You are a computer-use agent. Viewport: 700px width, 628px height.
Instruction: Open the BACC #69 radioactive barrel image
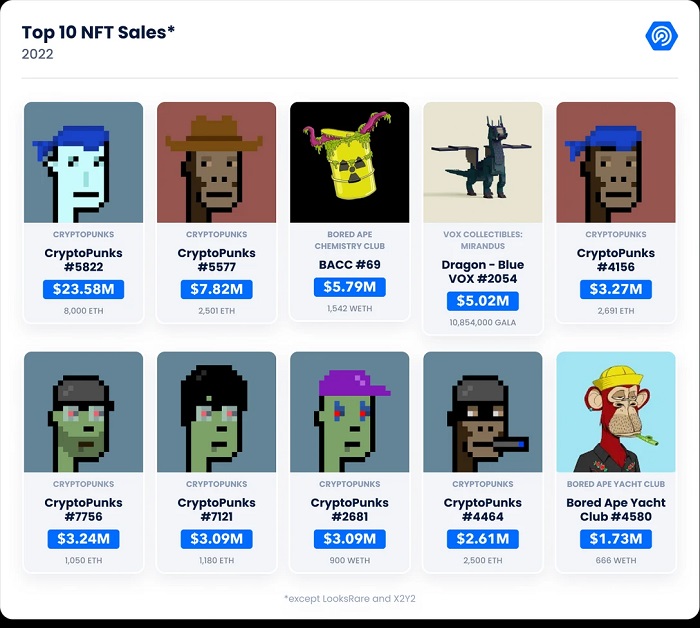click(x=349, y=162)
